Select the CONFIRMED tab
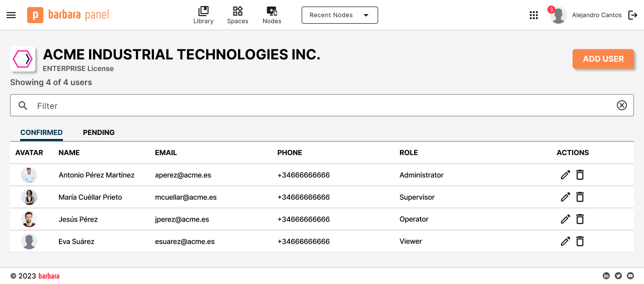The image size is (644, 284). tap(41, 132)
